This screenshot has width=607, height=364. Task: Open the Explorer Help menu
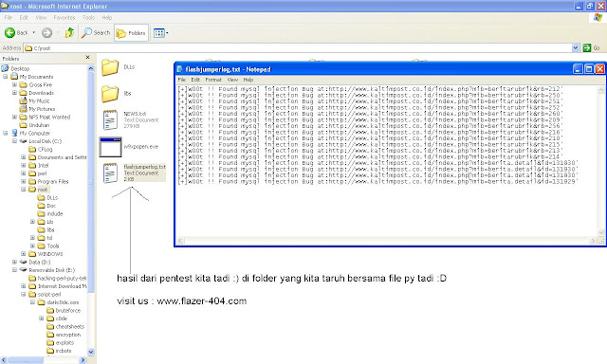(107, 17)
